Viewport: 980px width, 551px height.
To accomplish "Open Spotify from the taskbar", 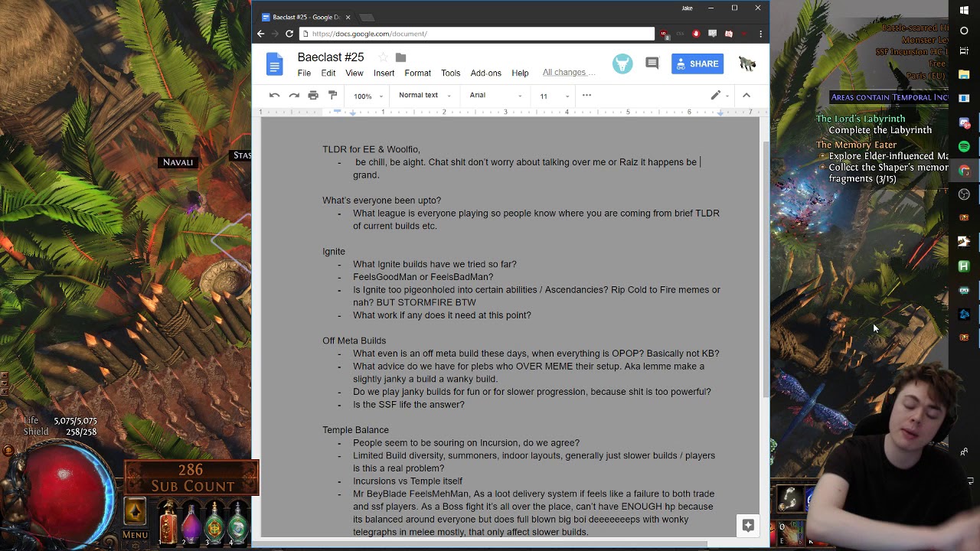I will coord(964,146).
